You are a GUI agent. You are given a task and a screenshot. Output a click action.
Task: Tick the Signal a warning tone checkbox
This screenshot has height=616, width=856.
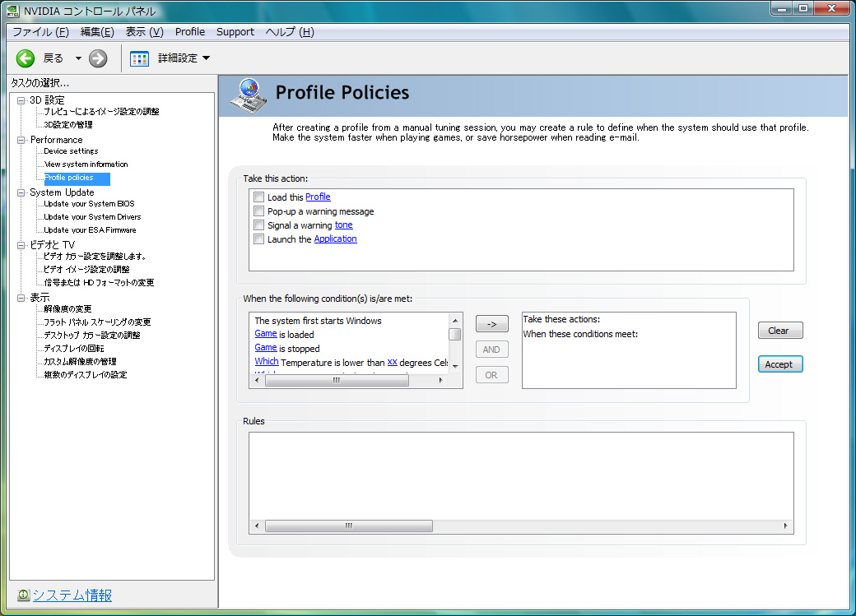258,225
